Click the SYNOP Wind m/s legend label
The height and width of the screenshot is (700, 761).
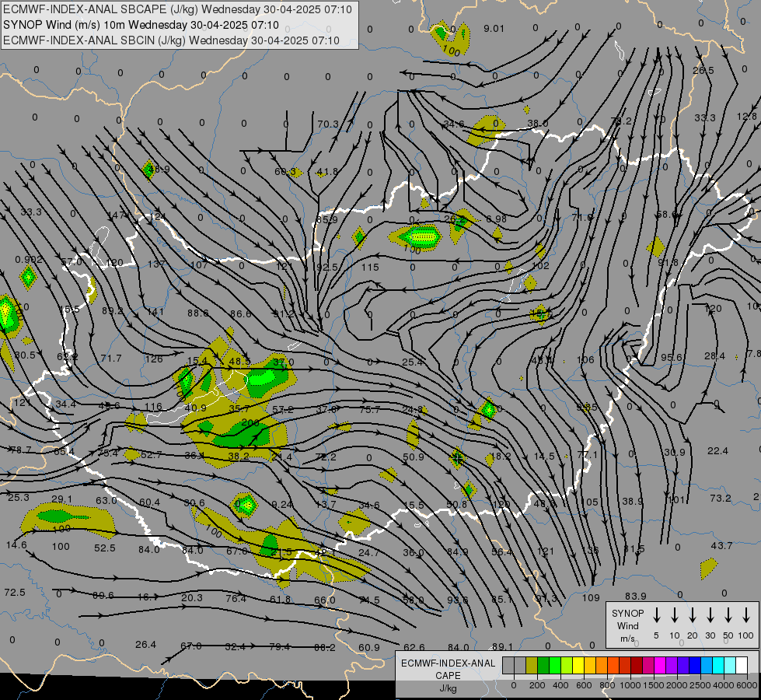[x=627, y=625]
